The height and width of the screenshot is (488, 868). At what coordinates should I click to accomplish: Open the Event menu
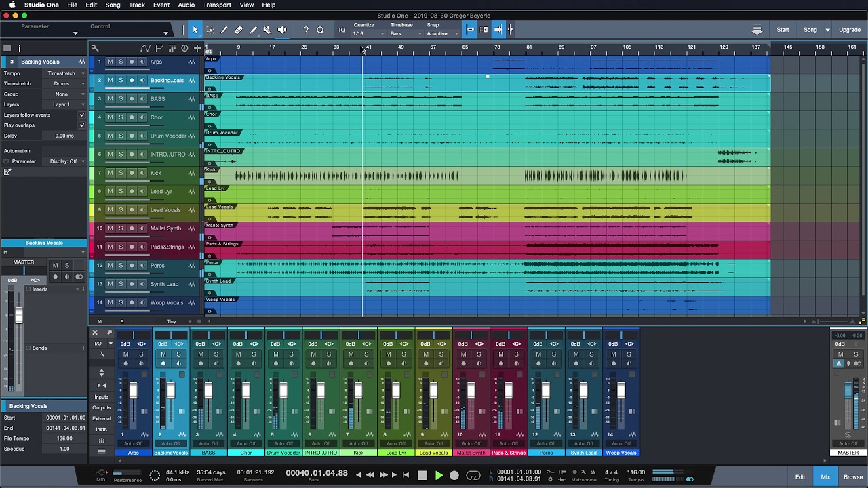(x=161, y=5)
